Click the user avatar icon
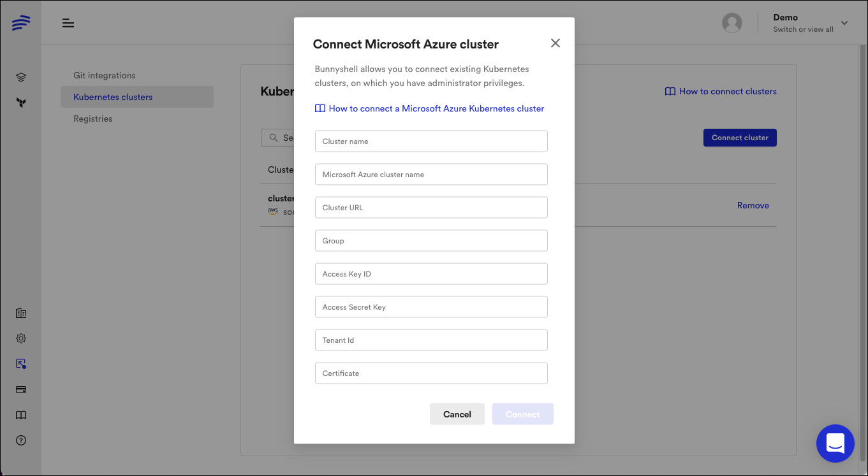Image resolution: width=868 pixels, height=476 pixels. click(x=732, y=24)
